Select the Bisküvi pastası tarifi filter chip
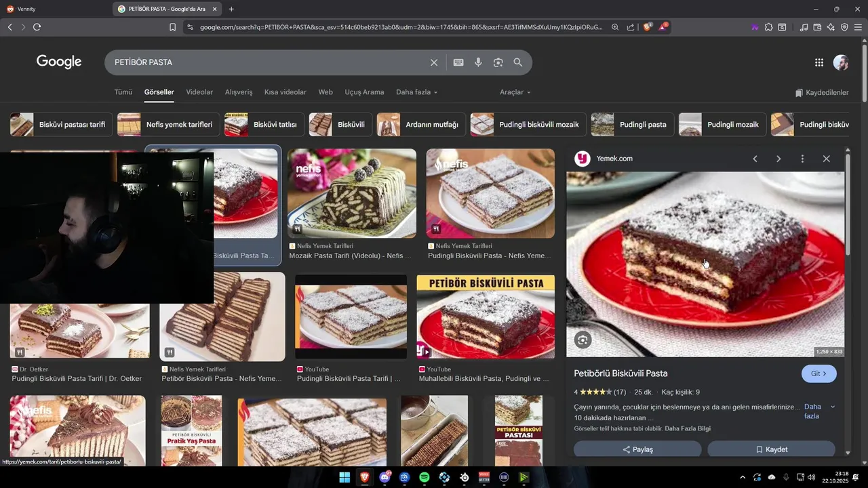The width and height of the screenshot is (868, 488). pos(61,125)
